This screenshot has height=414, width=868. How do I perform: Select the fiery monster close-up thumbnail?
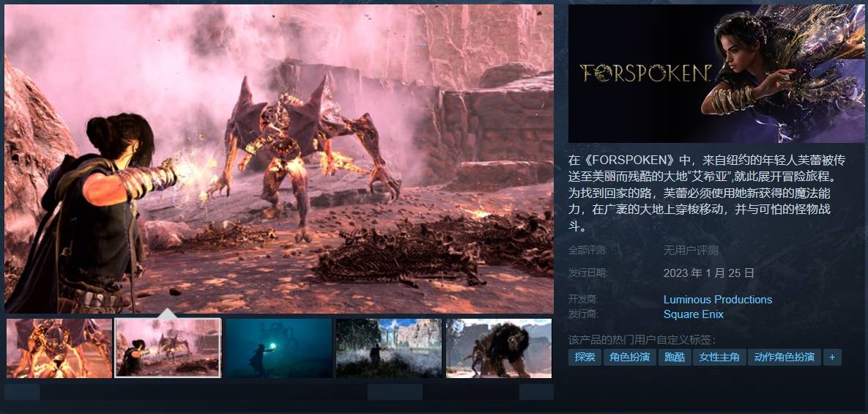pyautogui.click(x=59, y=348)
